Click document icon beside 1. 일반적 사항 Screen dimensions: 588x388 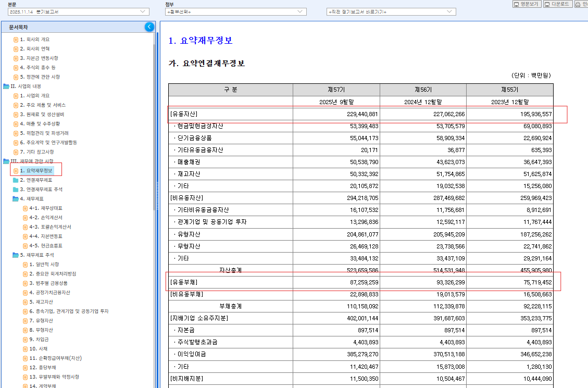(25, 265)
